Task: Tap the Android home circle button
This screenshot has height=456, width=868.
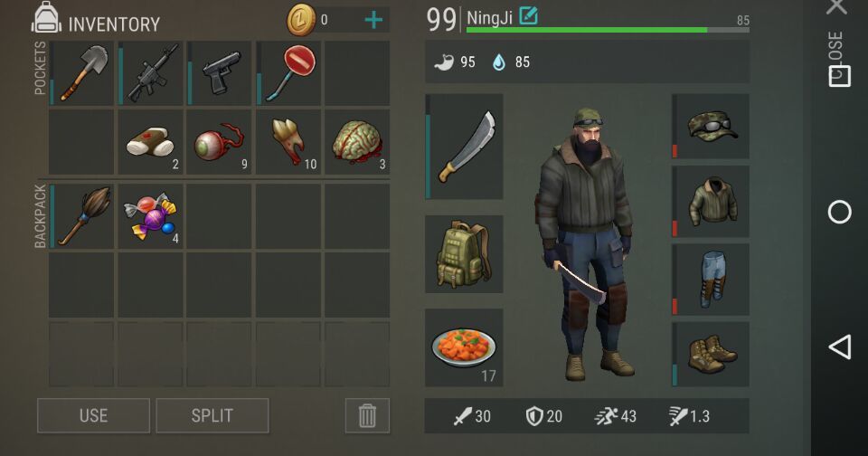Action: click(839, 212)
